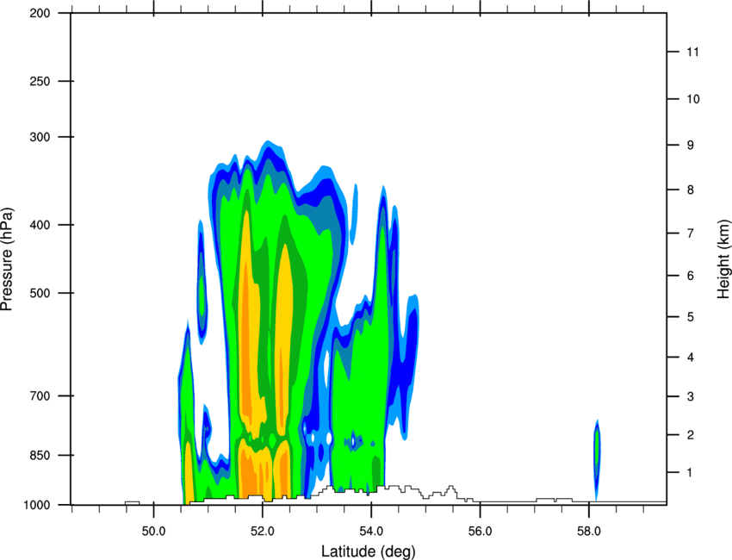Screen dimensions: 732x560
Task: Click the 11 km height tick label
Action: (692, 52)
